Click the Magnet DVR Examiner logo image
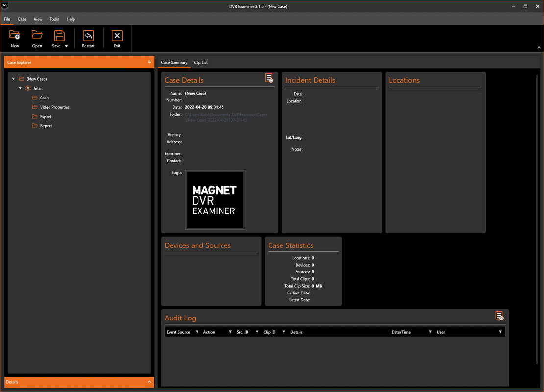The width and height of the screenshot is (544, 392). (x=215, y=199)
